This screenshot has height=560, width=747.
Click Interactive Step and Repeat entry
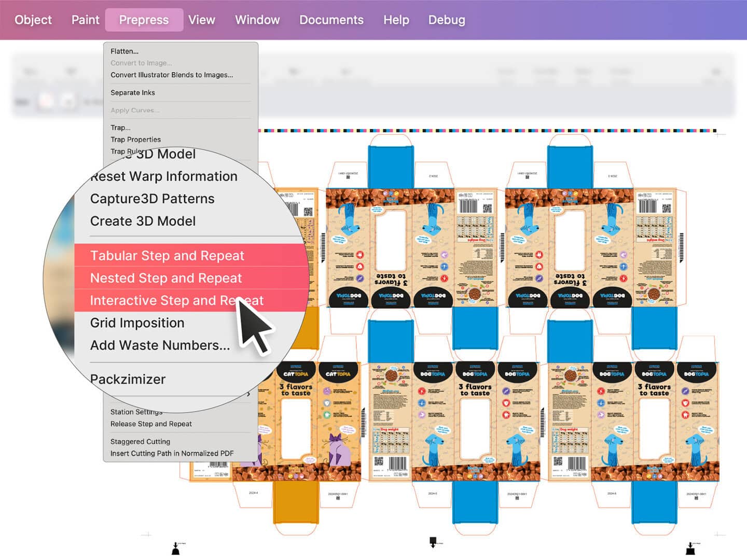[176, 300]
